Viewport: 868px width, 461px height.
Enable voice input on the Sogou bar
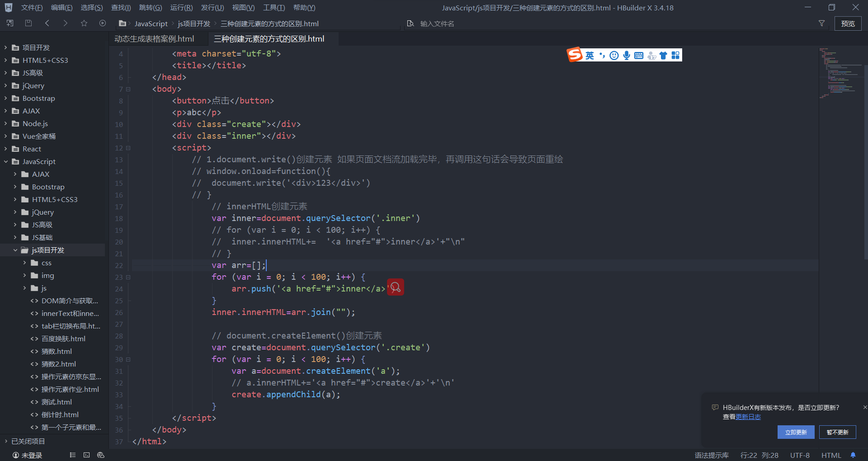[x=626, y=55]
